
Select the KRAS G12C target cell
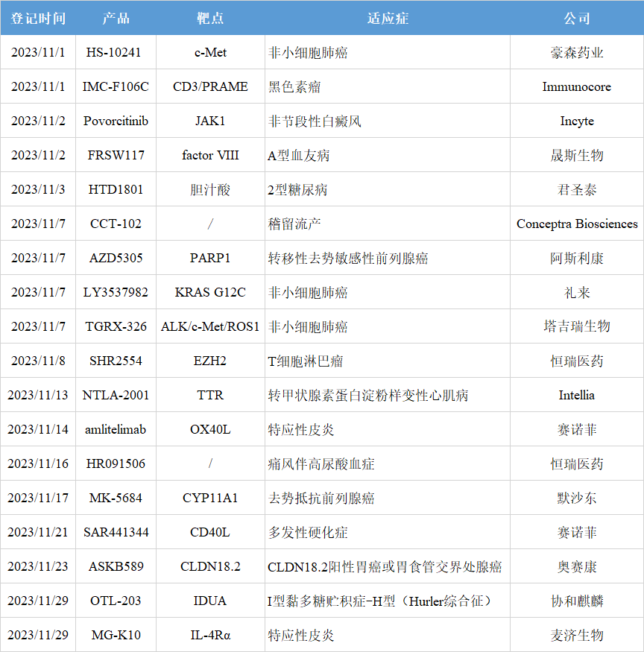point(210,293)
